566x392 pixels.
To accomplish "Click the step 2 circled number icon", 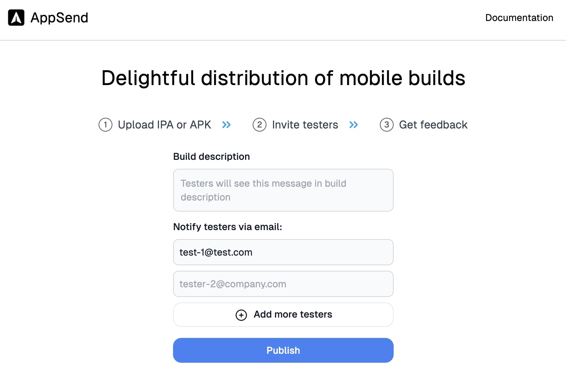I will point(260,125).
